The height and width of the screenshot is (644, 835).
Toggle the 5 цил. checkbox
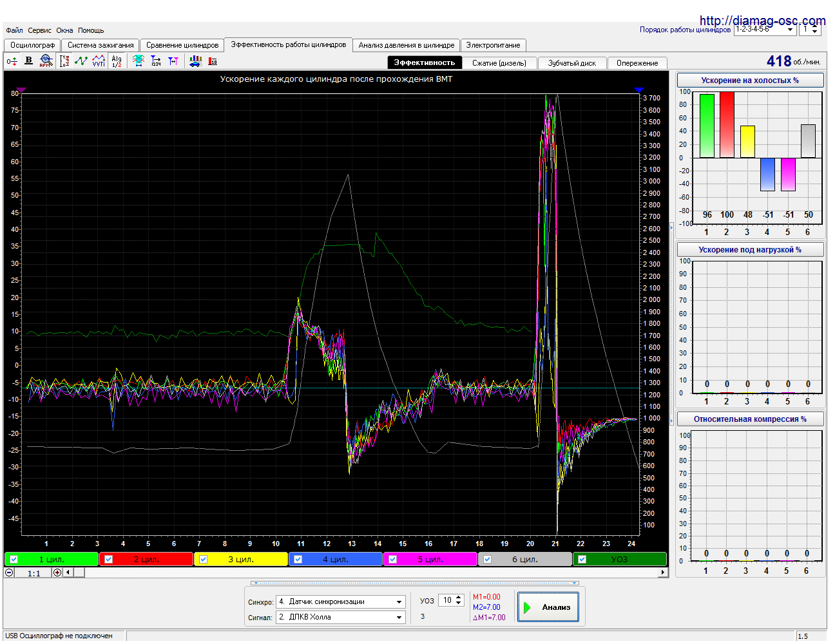click(x=393, y=559)
